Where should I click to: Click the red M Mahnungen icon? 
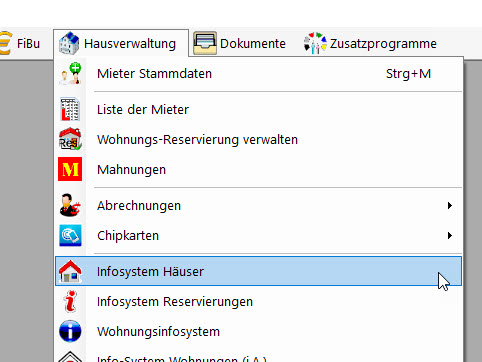coord(70,169)
